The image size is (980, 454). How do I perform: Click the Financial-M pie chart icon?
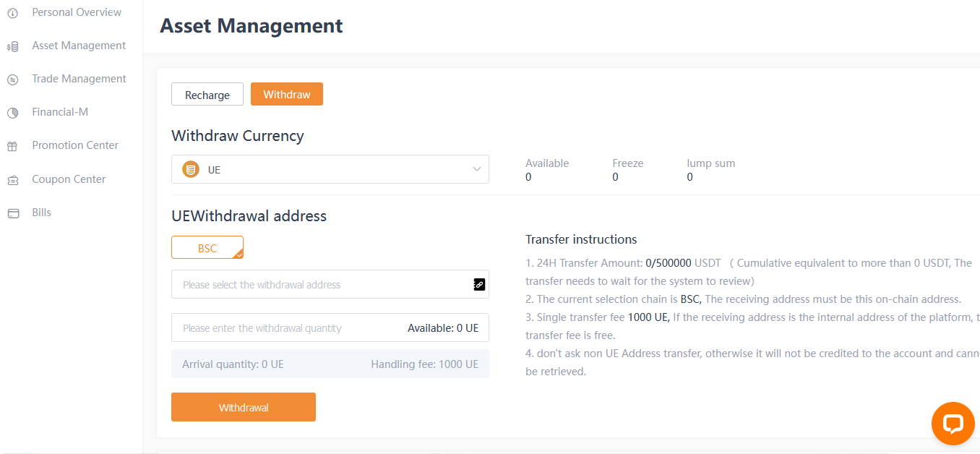pyautogui.click(x=12, y=113)
